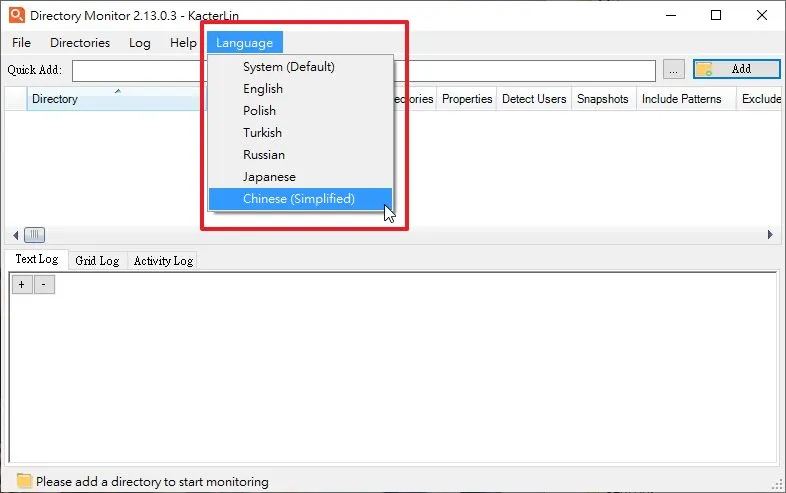Choose Polish from Language menu

tap(300, 111)
